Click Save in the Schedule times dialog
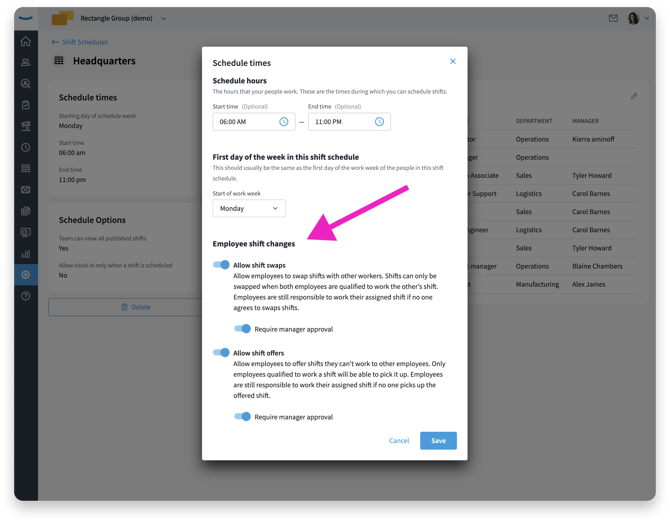670x522 pixels. click(x=438, y=440)
